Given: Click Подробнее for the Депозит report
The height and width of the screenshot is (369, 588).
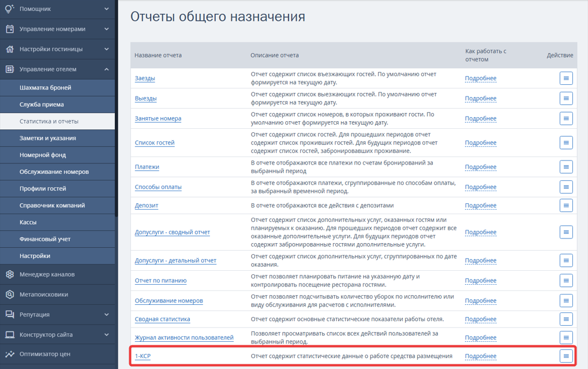Looking at the screenshot, I should (481, 206).
